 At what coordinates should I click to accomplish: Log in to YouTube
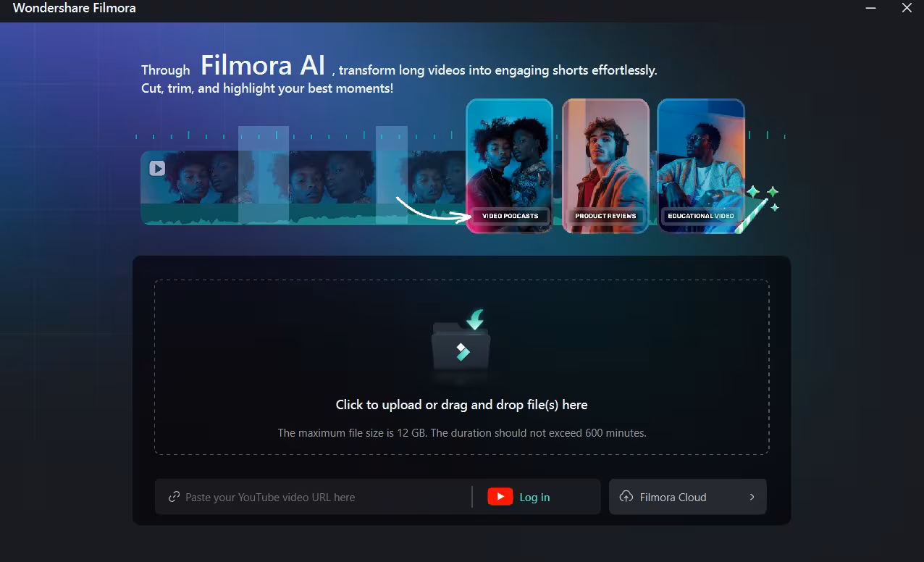point(534,497)
